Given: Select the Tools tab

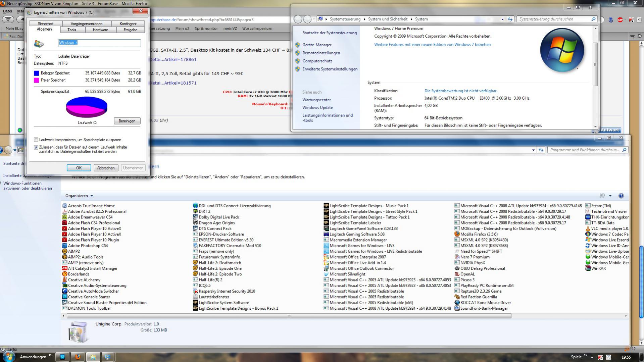Looking at the screenshot, I should click(72, 30).
